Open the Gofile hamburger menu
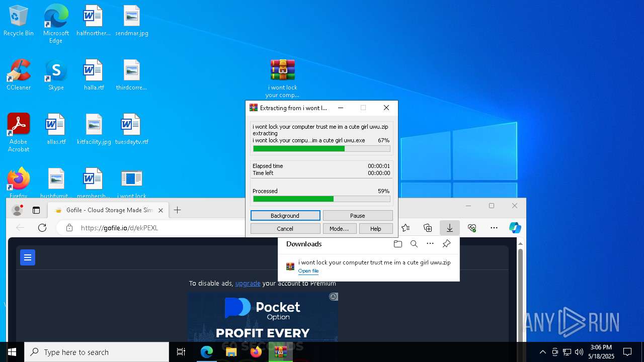644x362 pixels. [x=28, y=257]
